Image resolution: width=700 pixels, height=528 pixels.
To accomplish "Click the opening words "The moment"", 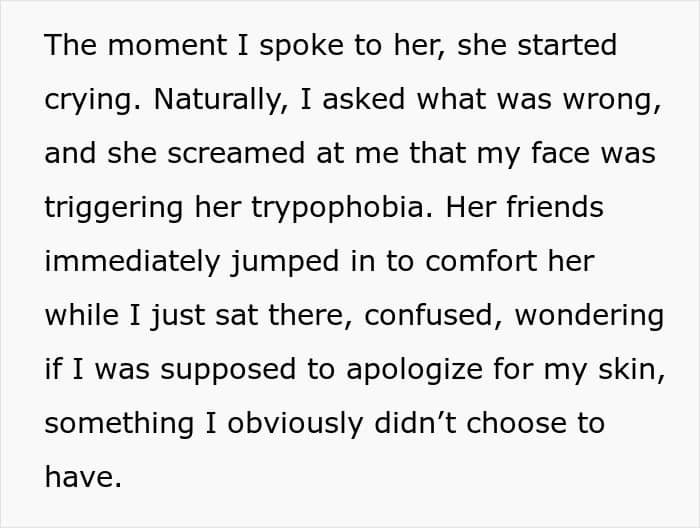I will coord(136,45).
